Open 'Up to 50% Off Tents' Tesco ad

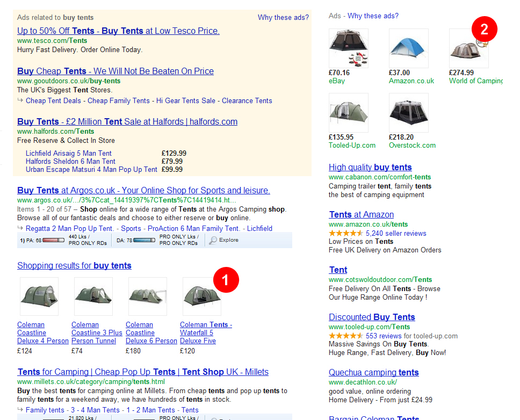[x=118, y=31]
